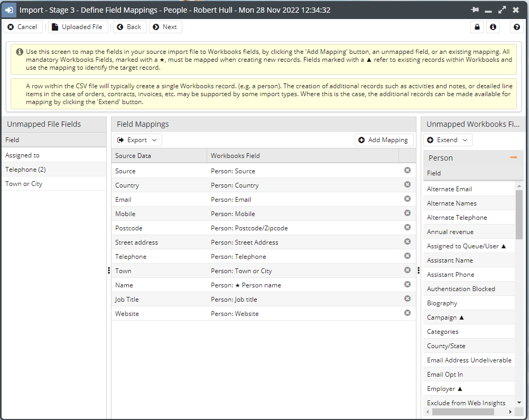The width and height of the screenshot is (529, 420).
Task: Remove the Email field mapping
Action: coord(407,199)
